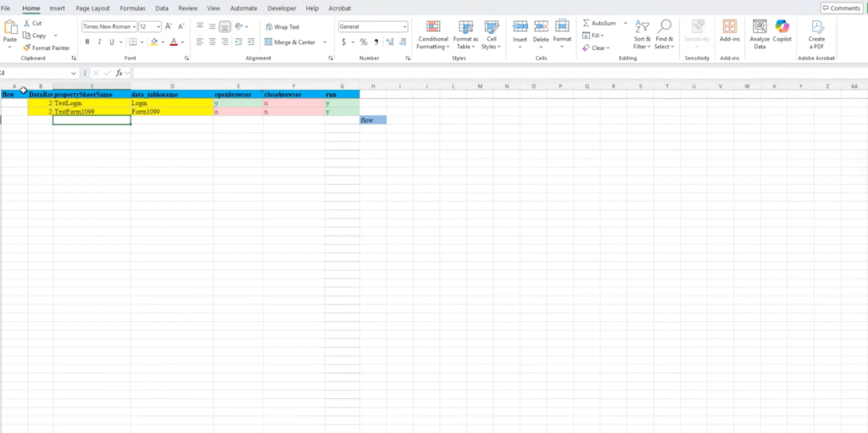Image resolution: width=868 pixels, height=433 pixels.
Task: Click the Format Painter brush icon
Action: (x=27, y=47)
